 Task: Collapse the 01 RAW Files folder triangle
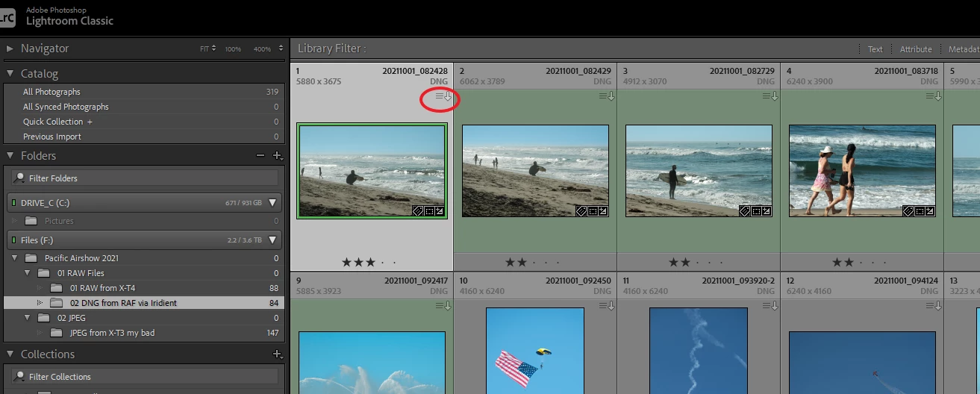[26, 273]
